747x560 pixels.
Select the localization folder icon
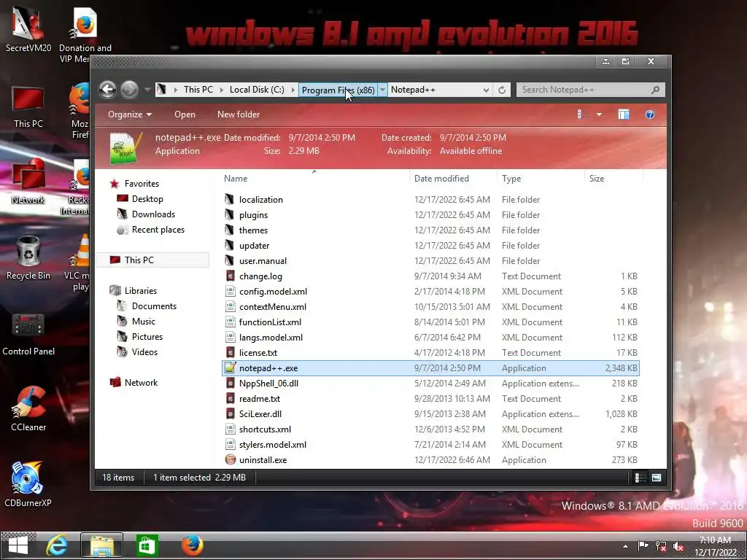230,200
